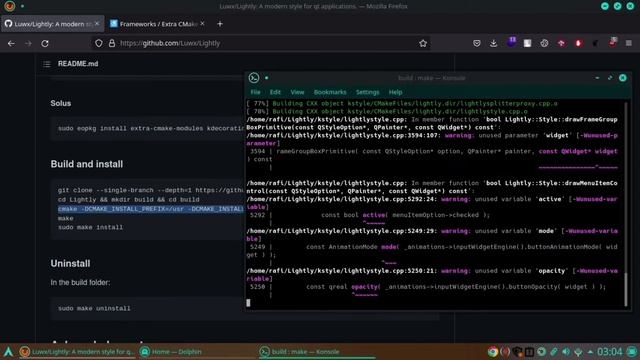
Task: Open the README outline list icon
Action: [47, 64]
